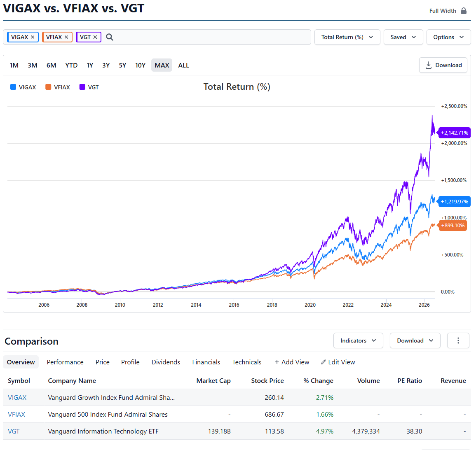Switch to the Performance tab
476x450 pixels.
(x=65, y=362)
